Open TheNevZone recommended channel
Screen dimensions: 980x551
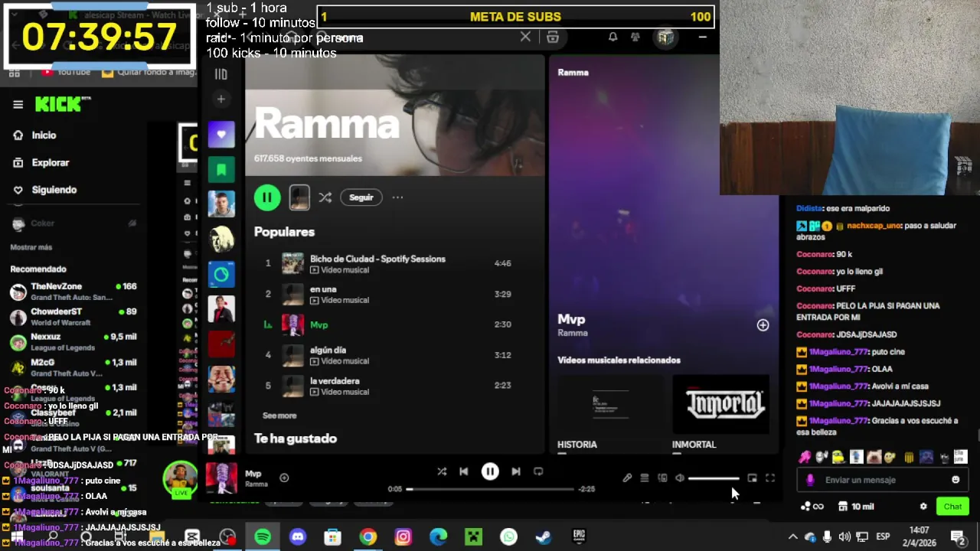tap(73, 292)
